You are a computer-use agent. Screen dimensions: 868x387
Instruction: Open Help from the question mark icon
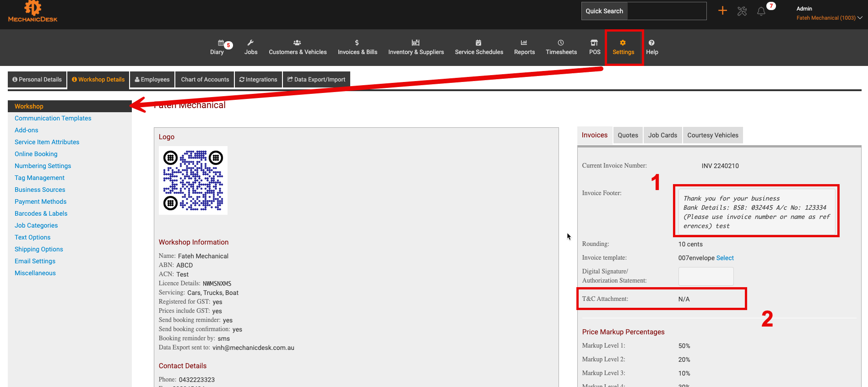coord(651,43)
